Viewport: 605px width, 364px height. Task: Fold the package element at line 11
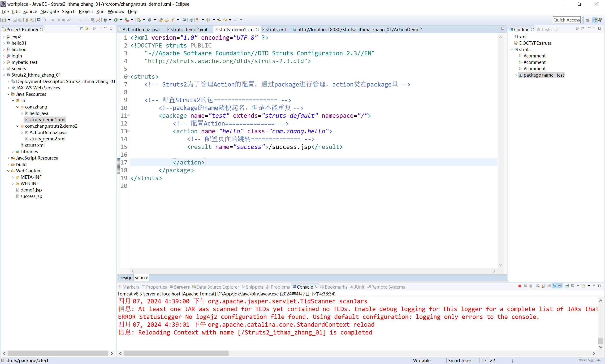point(128,115)
